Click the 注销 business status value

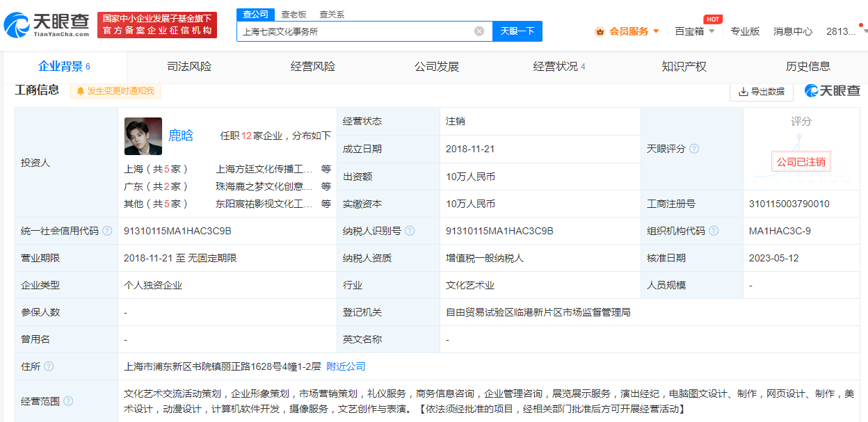[x=456, y=121]
